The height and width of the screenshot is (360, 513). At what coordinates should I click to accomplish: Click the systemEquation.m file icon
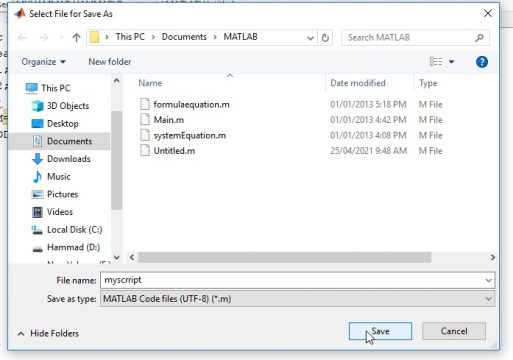click(145, 135)
